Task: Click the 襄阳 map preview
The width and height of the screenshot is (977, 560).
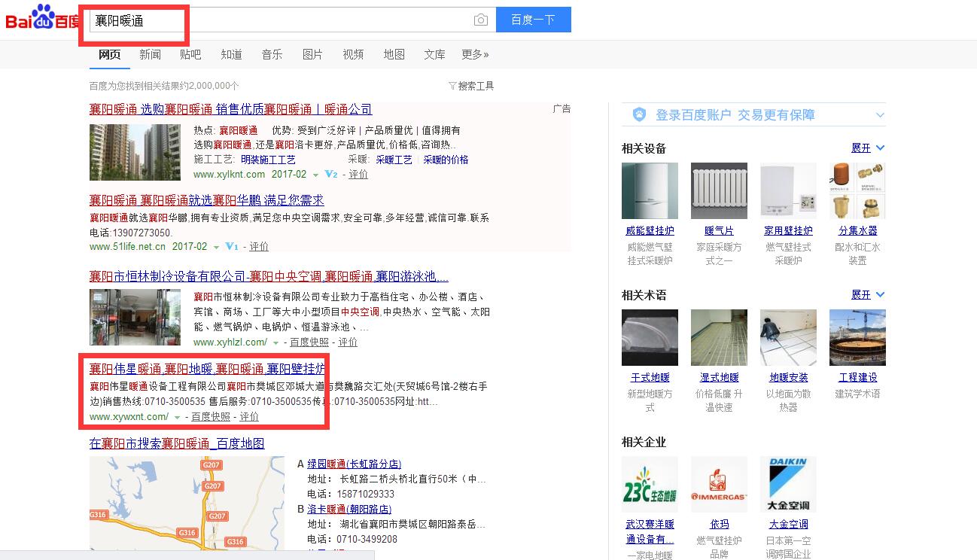Action: click(187, 504)
